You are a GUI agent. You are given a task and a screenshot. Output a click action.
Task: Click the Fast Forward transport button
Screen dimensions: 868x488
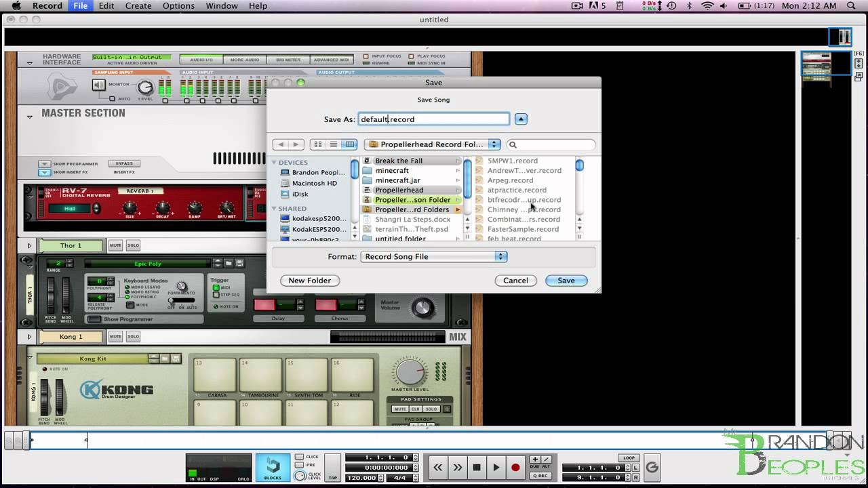[458, 467]
